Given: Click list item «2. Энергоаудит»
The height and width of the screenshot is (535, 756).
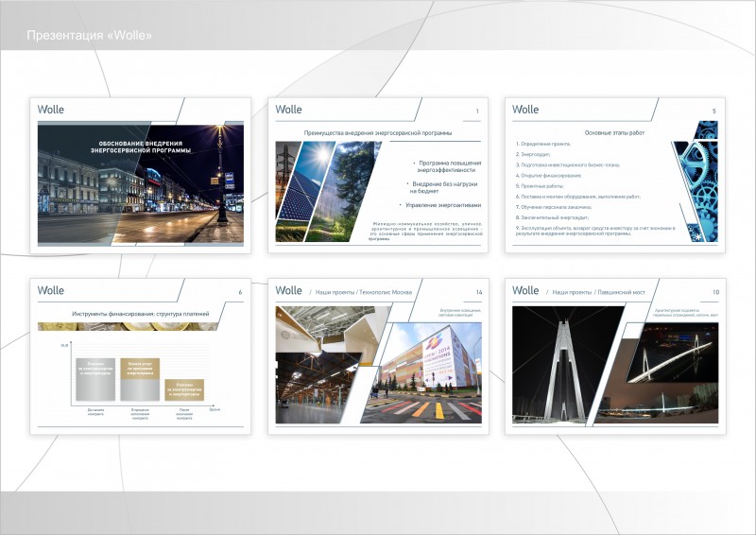Looking at the screenshot, I should click(533, 154).
